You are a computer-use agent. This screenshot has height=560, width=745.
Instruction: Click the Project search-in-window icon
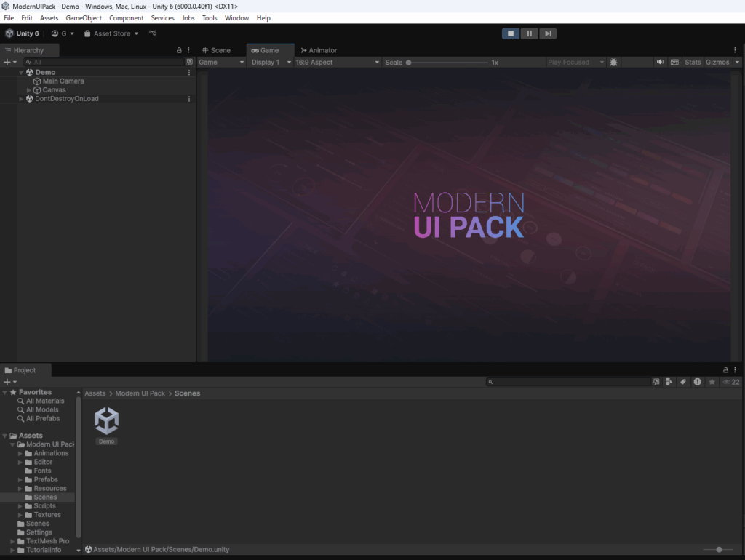coord(656,382)
